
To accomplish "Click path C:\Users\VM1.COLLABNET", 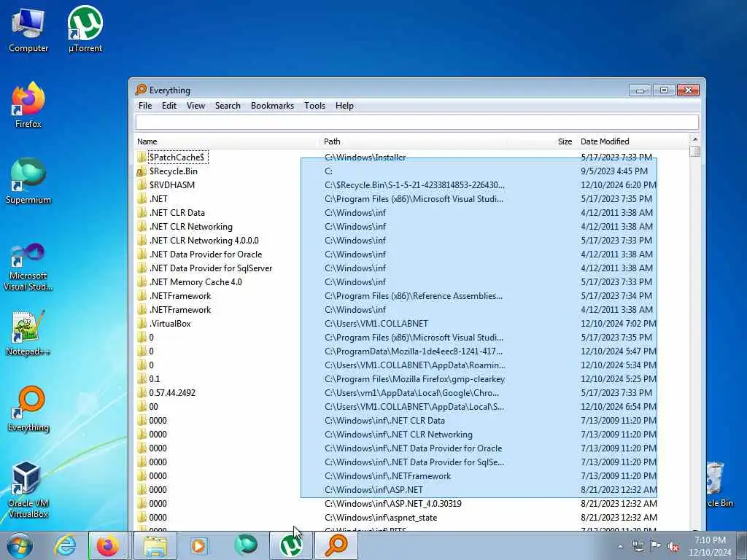I will point(376,323).
